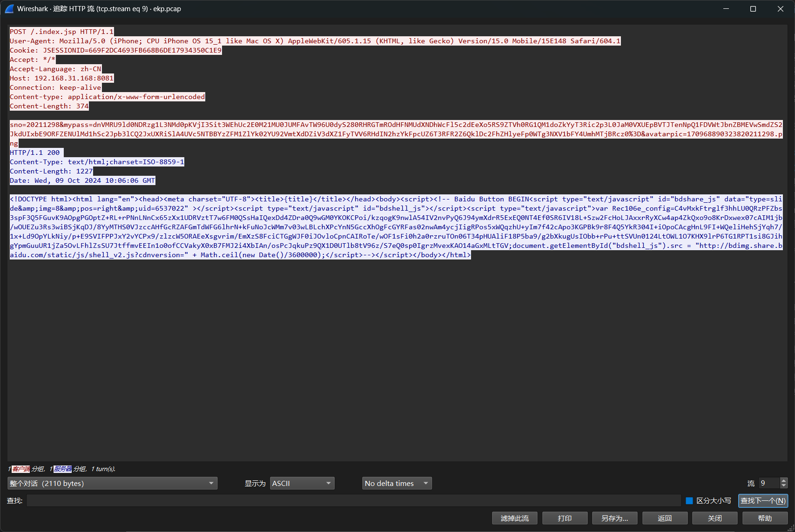The width and height of the screenshot is (795, 532).
Task: Click the Content-Type: text/html;charset=ISO-8859-1 line
Action: click(97, 162)
